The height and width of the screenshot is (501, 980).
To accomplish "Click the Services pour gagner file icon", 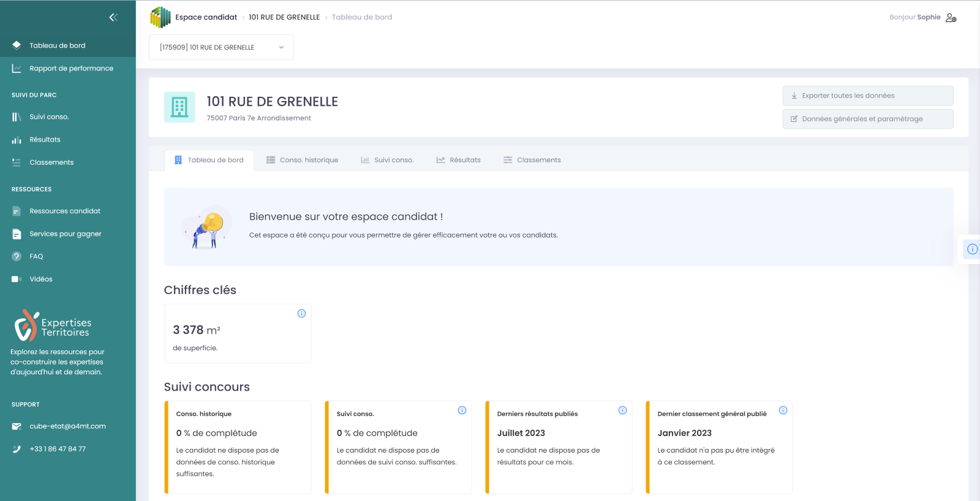I will click(x=17, y=234).
